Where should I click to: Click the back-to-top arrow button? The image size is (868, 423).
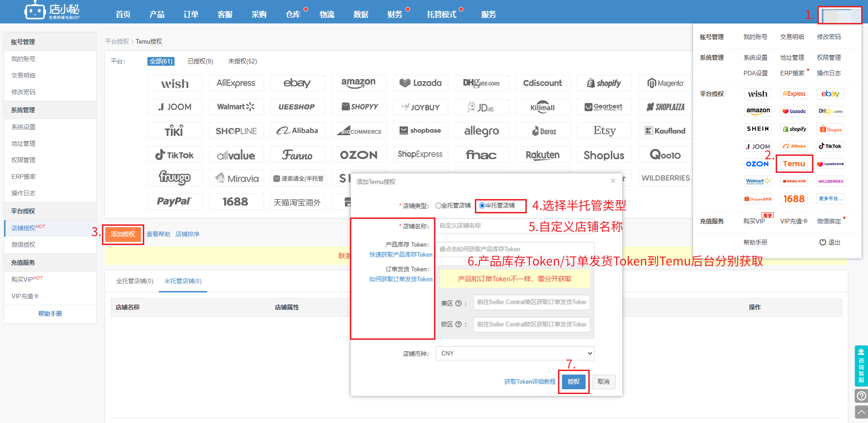[861, 412]
